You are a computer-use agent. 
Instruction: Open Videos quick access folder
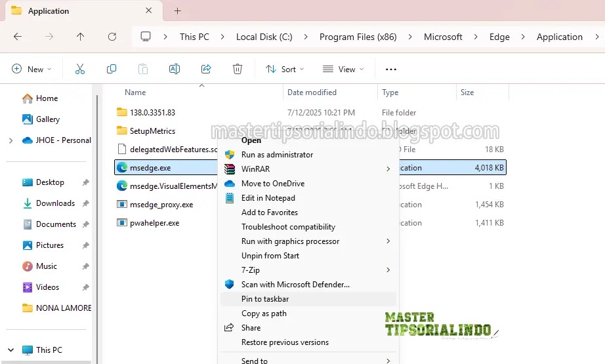41,287
